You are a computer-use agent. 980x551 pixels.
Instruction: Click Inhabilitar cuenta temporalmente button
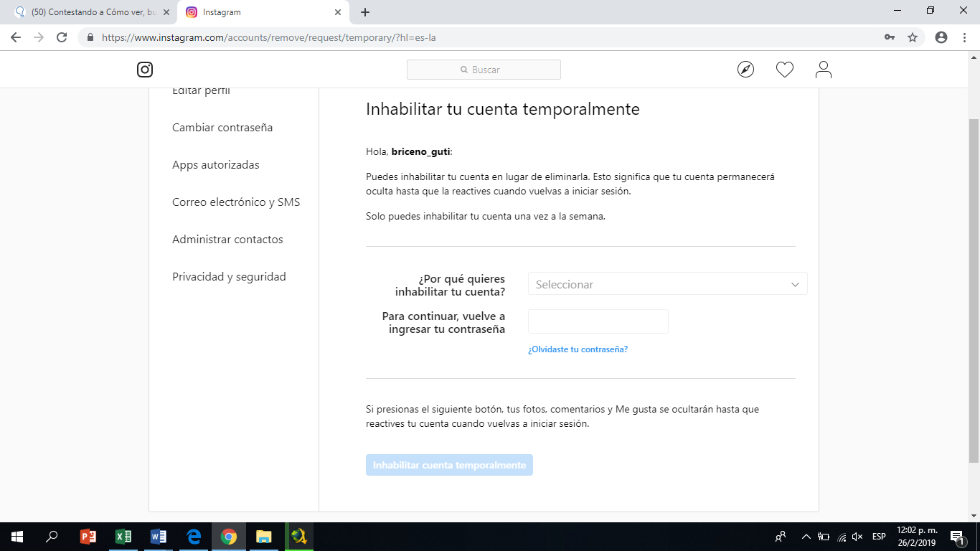(449, 465)
